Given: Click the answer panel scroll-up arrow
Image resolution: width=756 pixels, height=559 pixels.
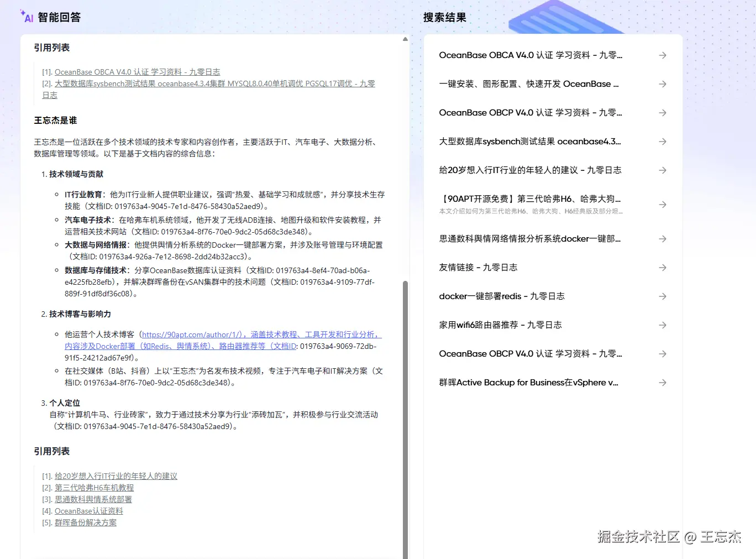Looking at the screenshot, I should pos(405,39).
